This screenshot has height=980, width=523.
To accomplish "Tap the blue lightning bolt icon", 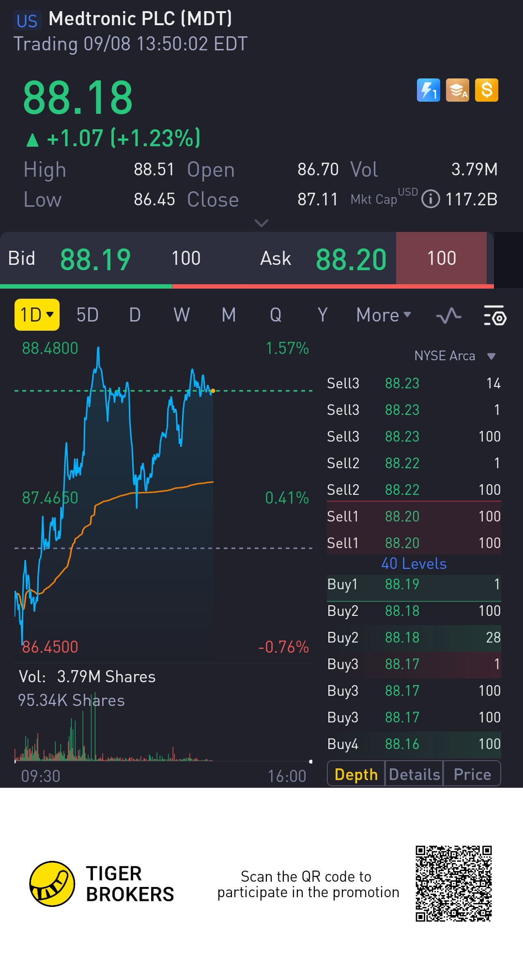I will click(x=429, y=90).
